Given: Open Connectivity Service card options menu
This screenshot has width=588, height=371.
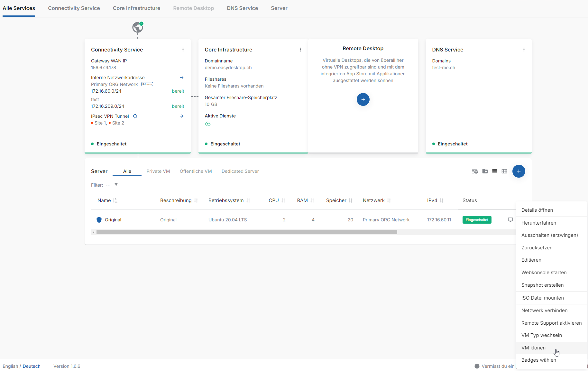Looking at the screenshot, I should click(x=183, y=50).
